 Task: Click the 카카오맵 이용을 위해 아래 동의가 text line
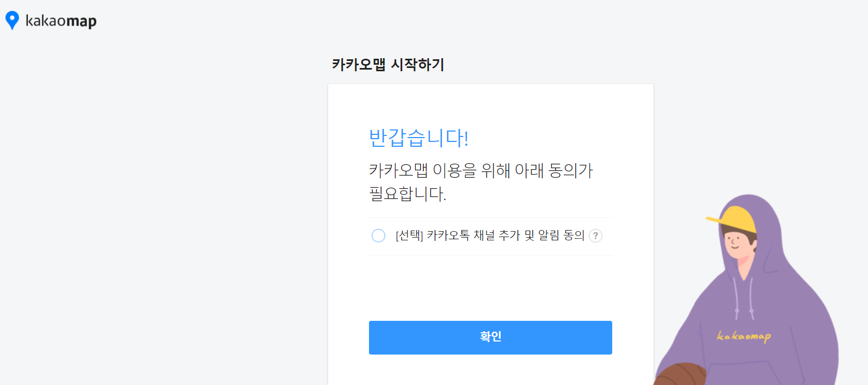click(481, 171)
